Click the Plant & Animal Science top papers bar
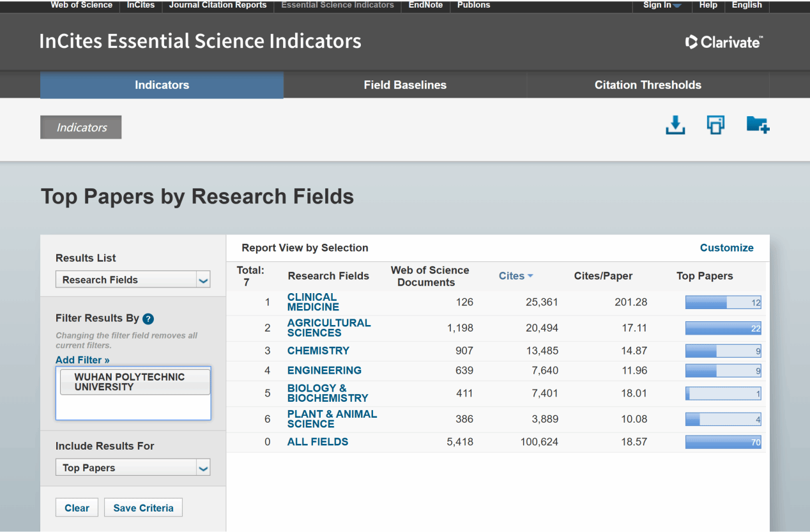 (x=723, y=420)
